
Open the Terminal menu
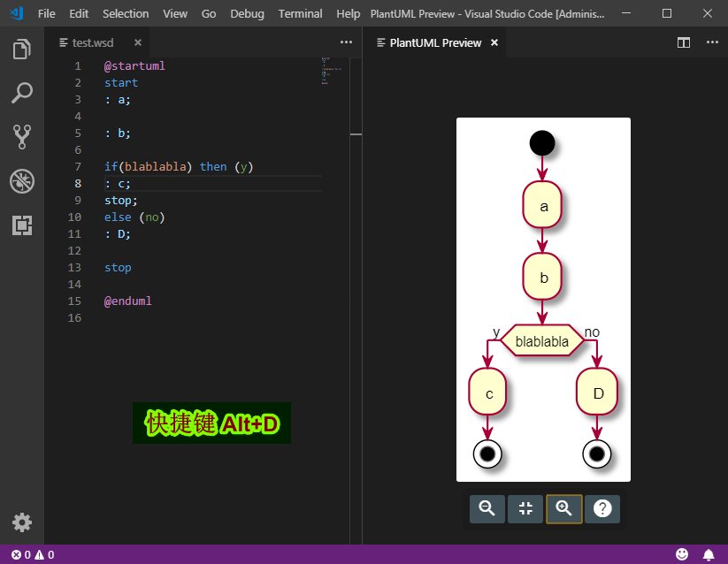pos(301,14)
